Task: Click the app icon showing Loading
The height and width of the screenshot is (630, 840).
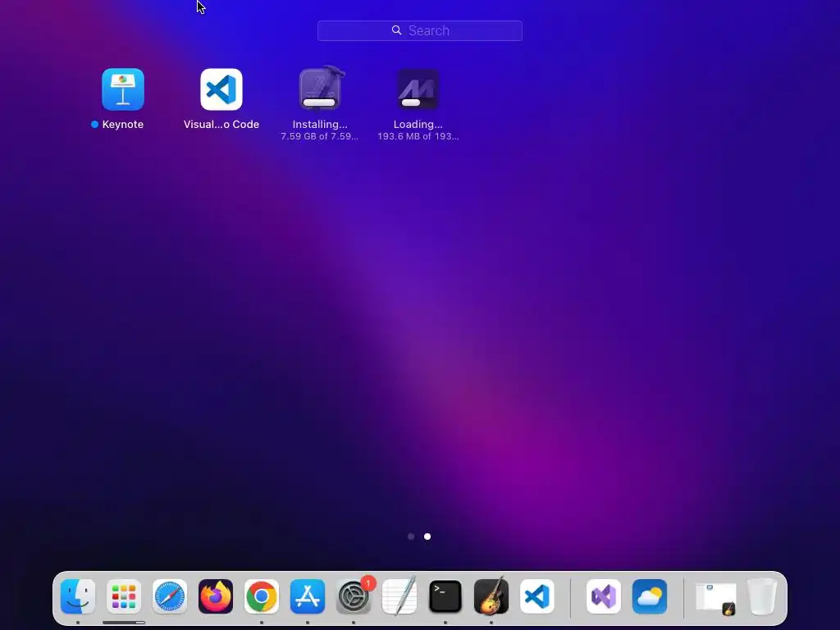Action: coord(418,89)
